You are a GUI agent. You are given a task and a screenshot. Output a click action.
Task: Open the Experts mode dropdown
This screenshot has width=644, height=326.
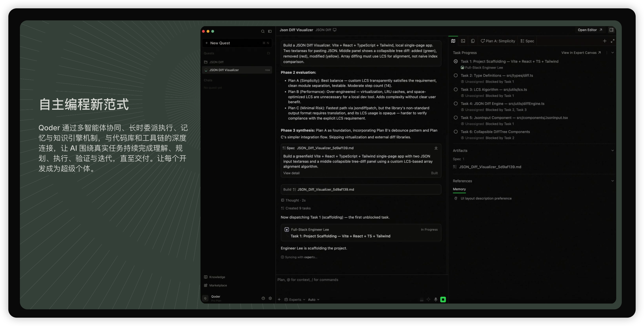pos(295,300)
